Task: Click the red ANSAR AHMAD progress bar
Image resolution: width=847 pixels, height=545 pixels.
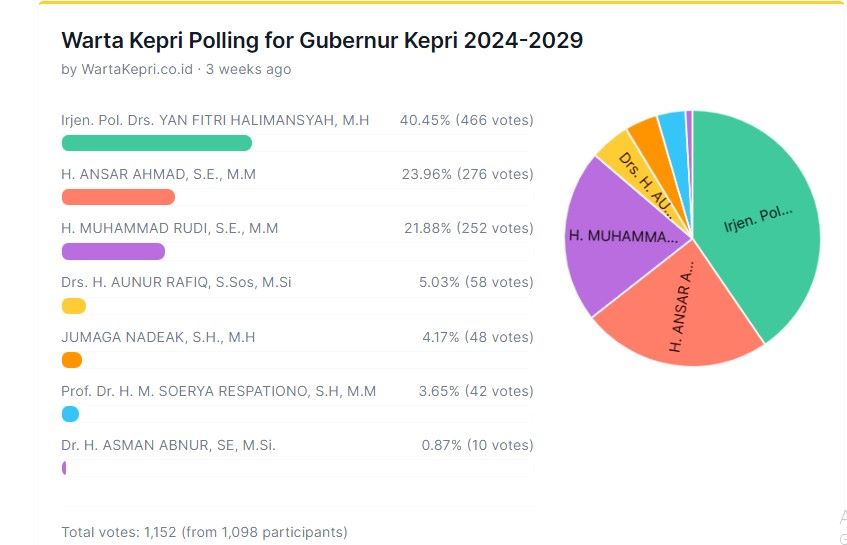Action: point(118,197)
